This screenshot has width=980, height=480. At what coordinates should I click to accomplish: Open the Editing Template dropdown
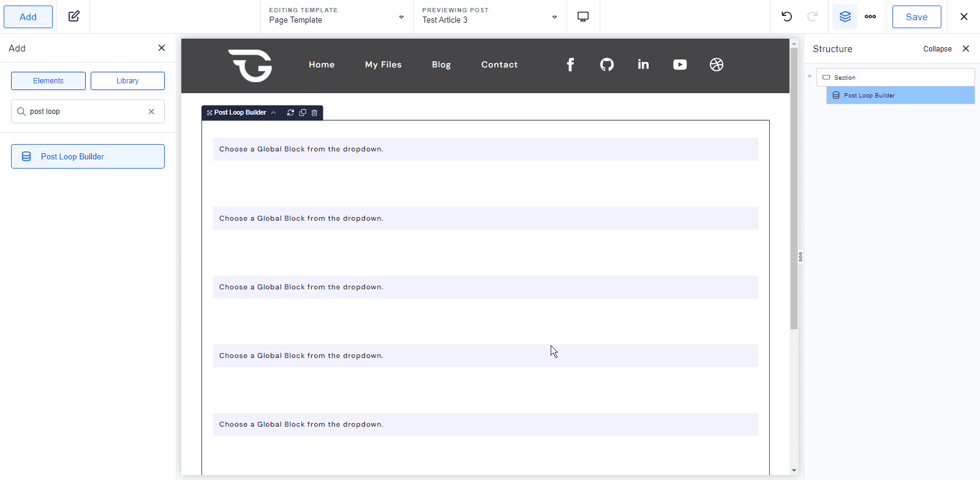(x=337, y=17)
